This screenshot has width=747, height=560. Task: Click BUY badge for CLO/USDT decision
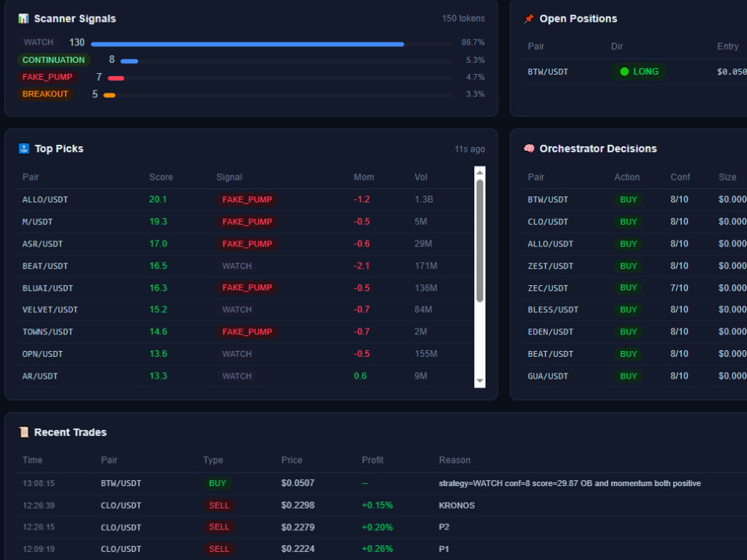tap(628, 222)
